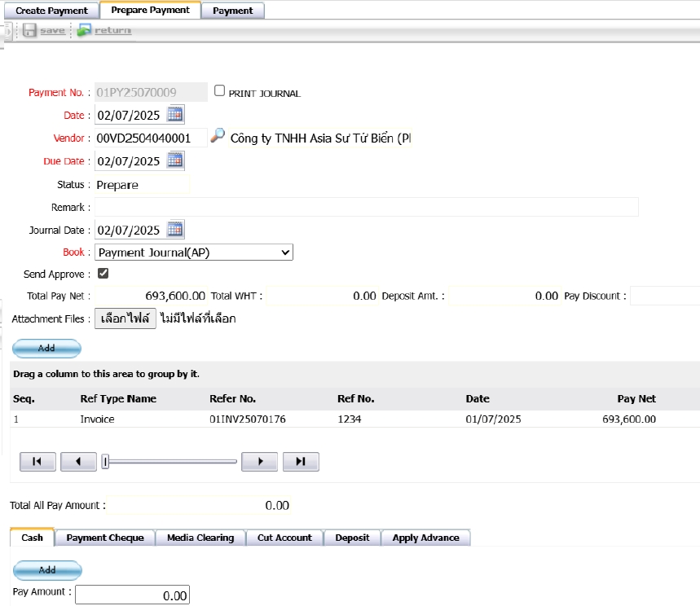The image size is (700, 606).
Task: Open the Book dropdown list
Action: (x=194, y=253)
